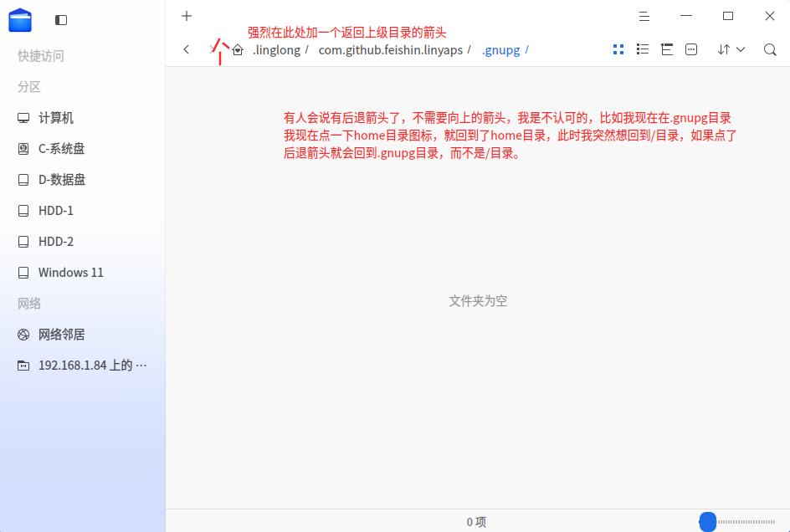Open the sort order dropdown

click(x=731, y=49)
